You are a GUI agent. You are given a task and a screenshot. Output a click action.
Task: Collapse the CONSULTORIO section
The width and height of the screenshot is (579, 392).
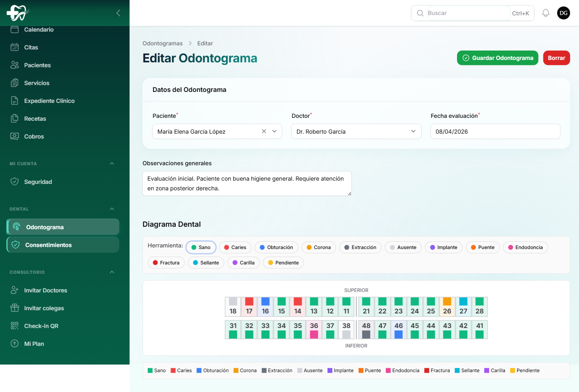pyautogui.click(x=112, y=272)
